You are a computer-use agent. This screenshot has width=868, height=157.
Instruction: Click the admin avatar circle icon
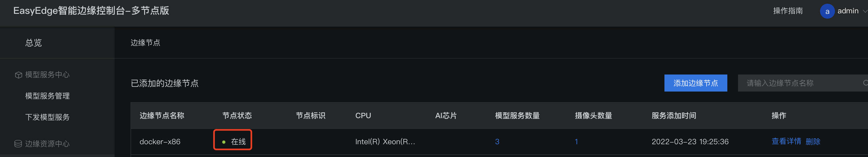(827, 11)
